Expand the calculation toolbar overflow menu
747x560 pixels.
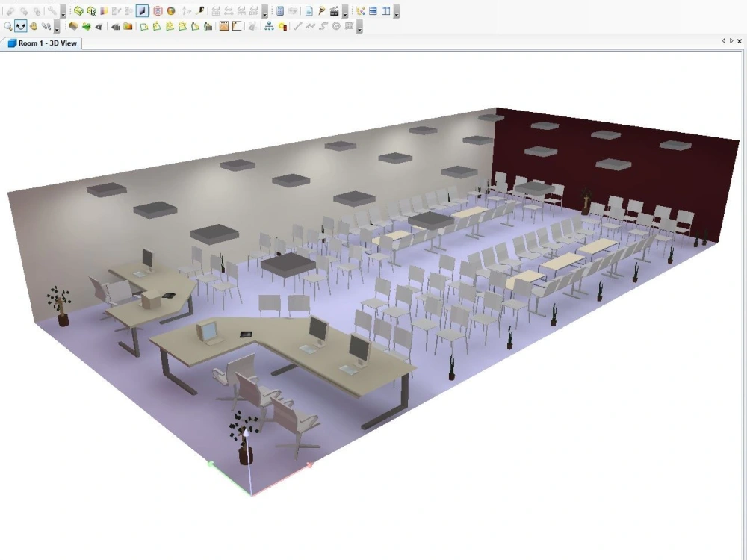345,13
